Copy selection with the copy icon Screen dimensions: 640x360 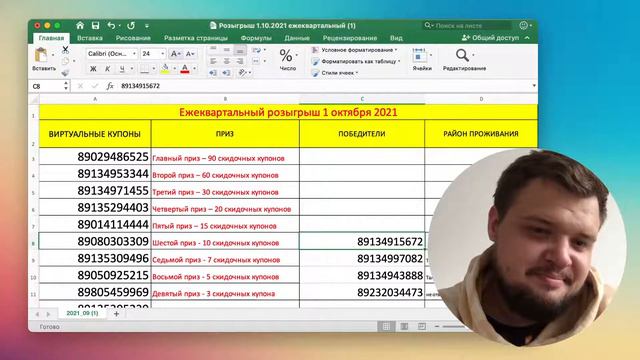point(65,61)
